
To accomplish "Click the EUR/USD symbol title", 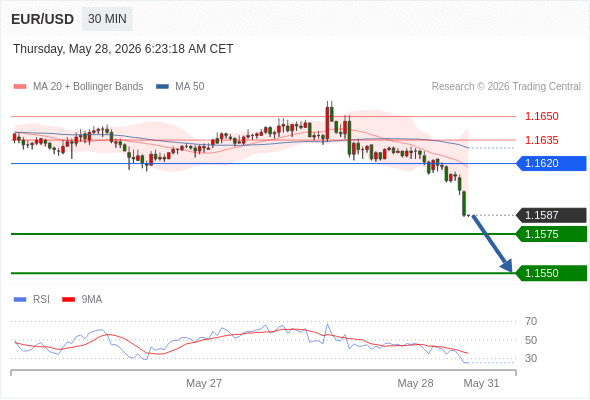I will 43,19.
